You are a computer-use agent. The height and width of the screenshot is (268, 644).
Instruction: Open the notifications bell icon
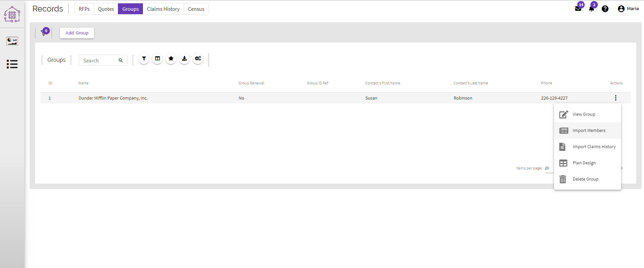591,9
